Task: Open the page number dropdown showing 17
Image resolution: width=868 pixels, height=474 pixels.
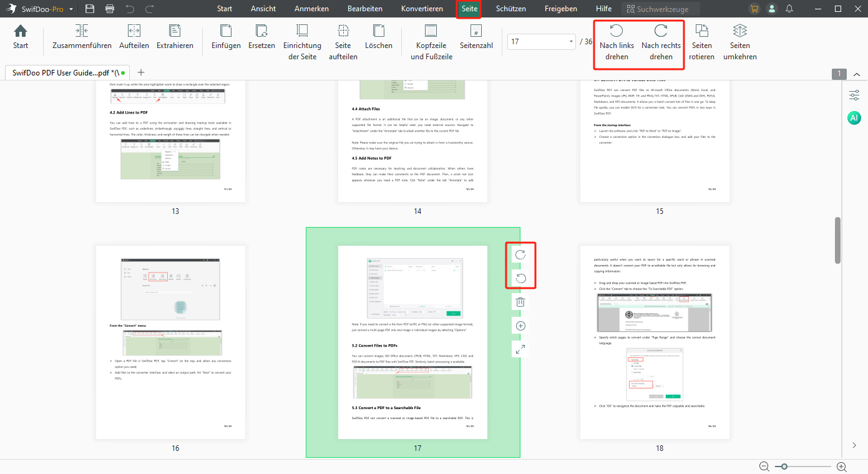Action: point(571,42)
